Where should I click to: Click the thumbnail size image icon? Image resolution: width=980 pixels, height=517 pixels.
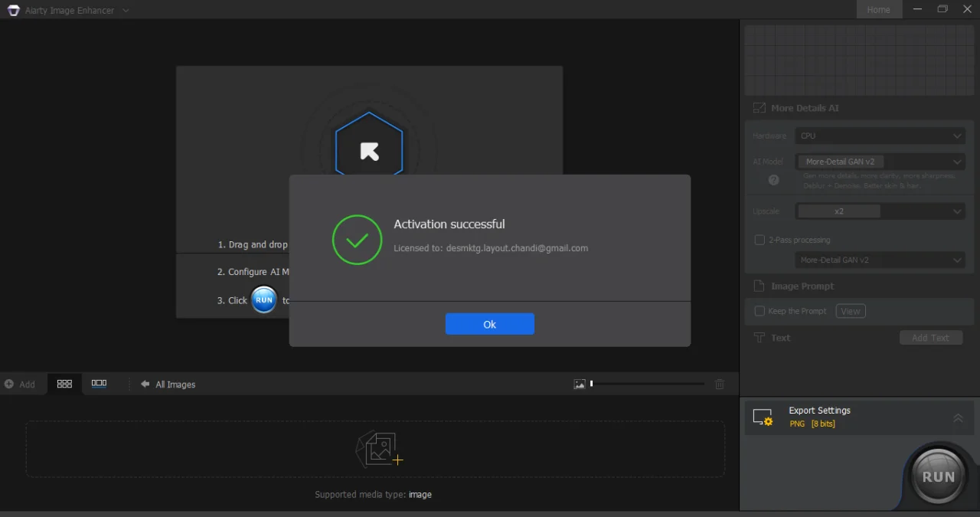pyautogui.click(x=580, y=384)
